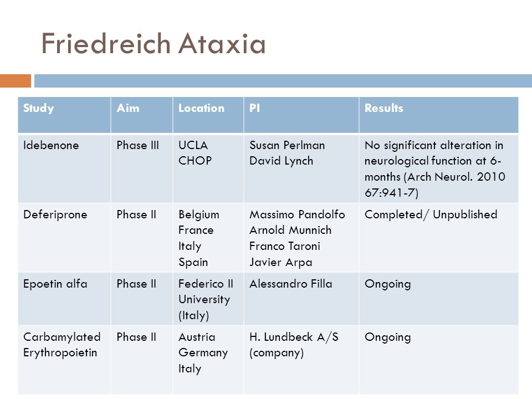Click the orange accent block under the title
532x399 pixels.
coord(16,81)
